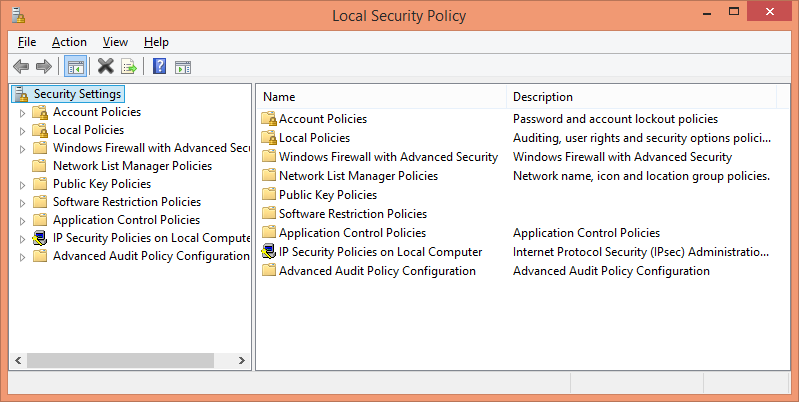Click the Local Security Policy title bar icon
799x403 pixels.
pos(19,15)
